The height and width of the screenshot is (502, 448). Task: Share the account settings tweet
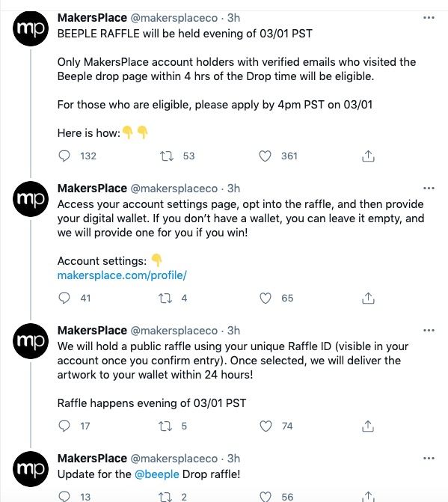tap(368, 298)
